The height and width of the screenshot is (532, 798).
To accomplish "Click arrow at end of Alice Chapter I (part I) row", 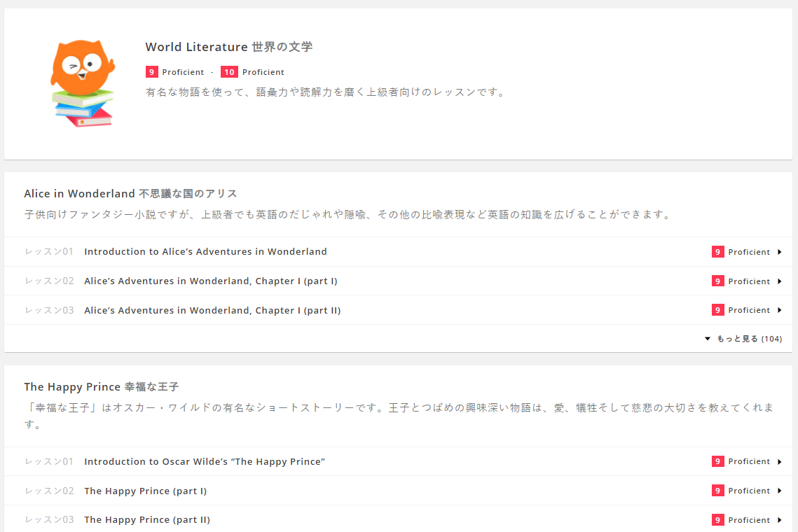I will coord(780,281).
